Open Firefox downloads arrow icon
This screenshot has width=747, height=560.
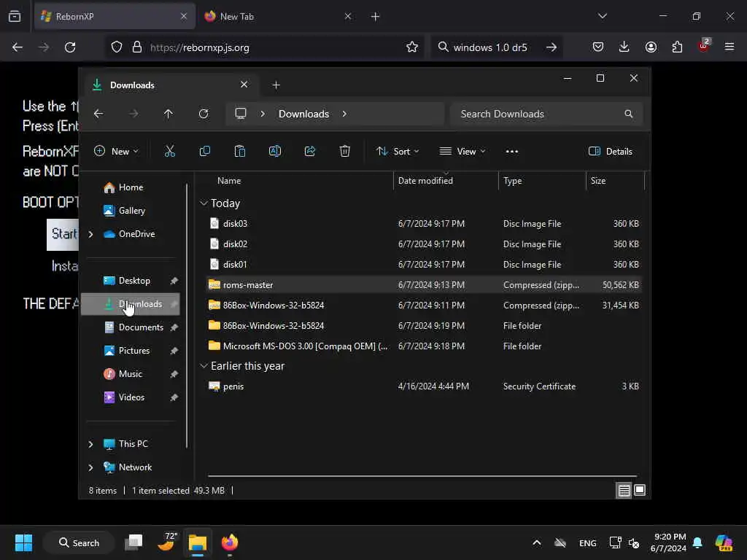click(x=624, y=47)
